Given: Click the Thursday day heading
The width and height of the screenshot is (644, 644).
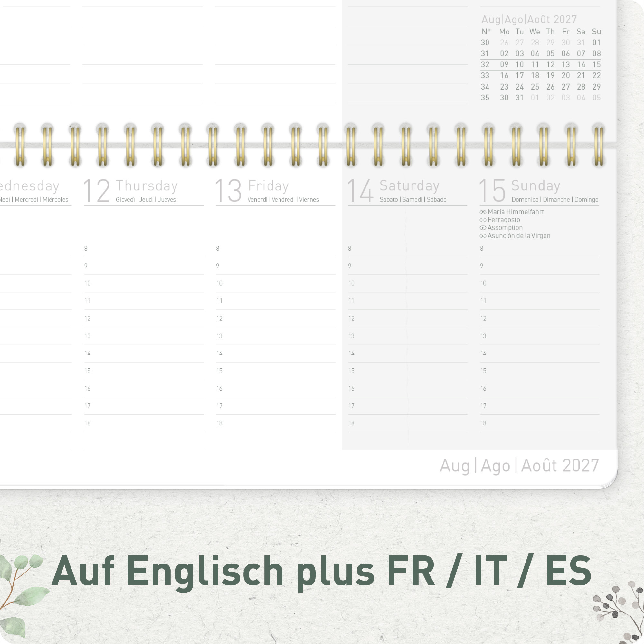Looking at the screenshot, I should [147, 186].
